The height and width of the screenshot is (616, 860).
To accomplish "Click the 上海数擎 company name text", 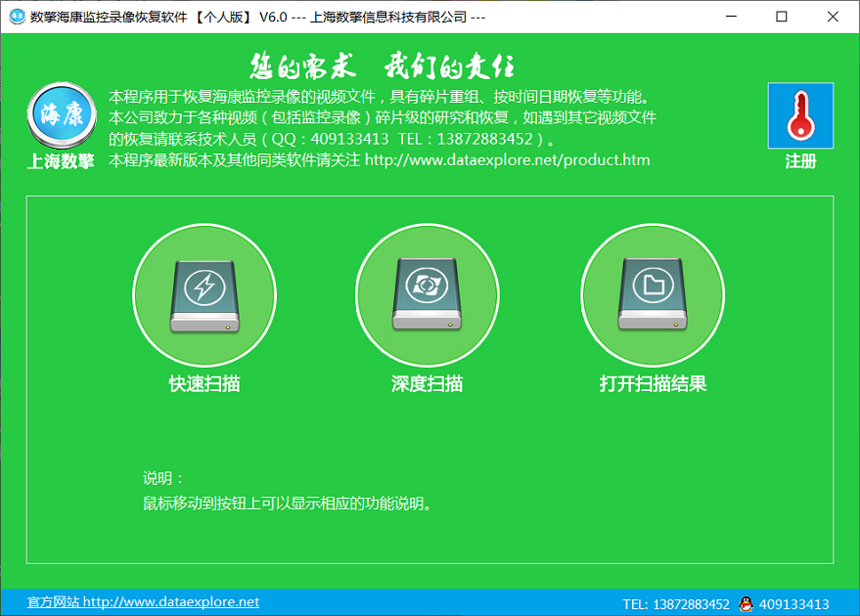I will pos(61,161).
